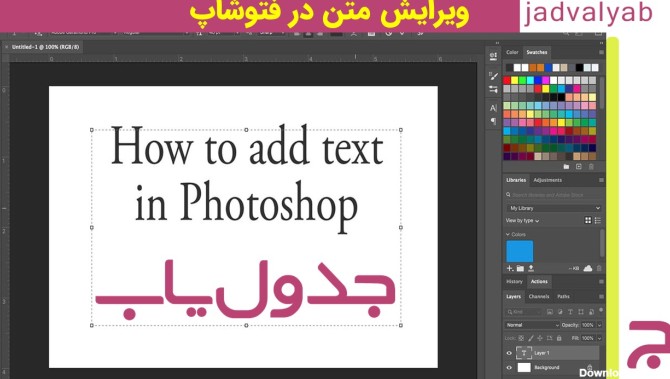The image size is (670, 379).
Task: Pick the yellow swatch beside red
Action: tap(515, 80)
